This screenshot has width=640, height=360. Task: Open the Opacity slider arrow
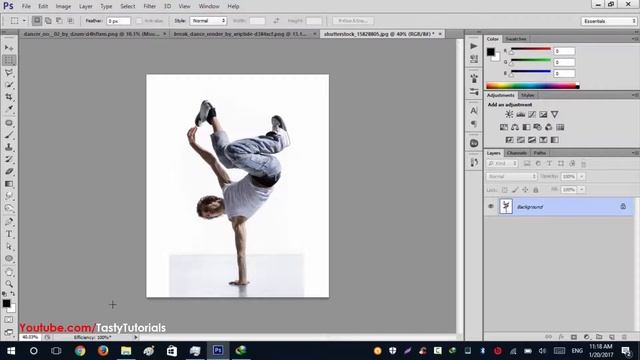click(x=582, y=176)
